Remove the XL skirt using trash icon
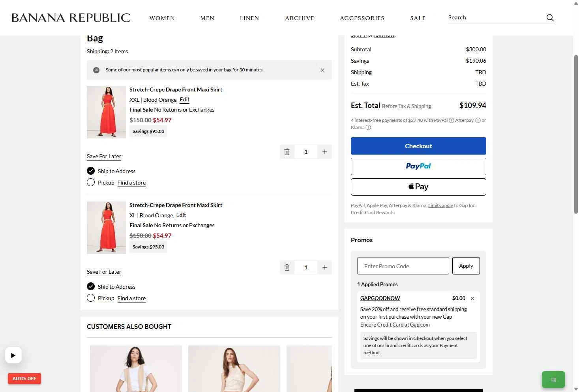 click(x=287, y=267)
